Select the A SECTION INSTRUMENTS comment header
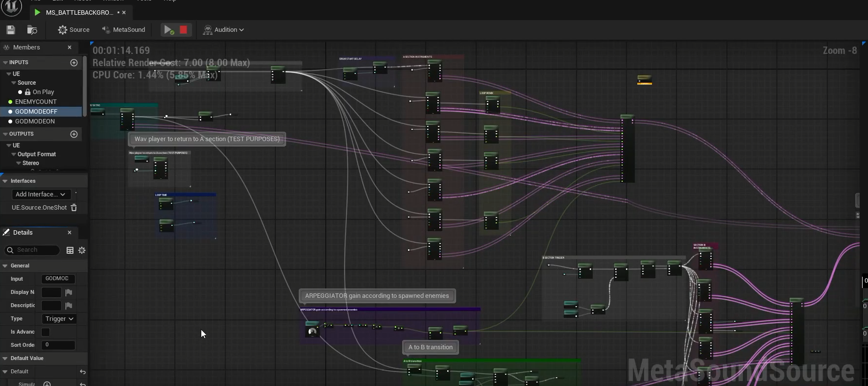868x386 pixels. click(x=433, y=57)
